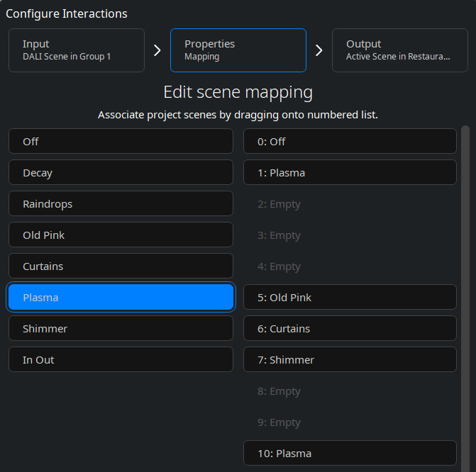Select the Curtains project scene
The height and width of the screenshot is (472, 476).
pyautogui.click(x=121, y=266)
